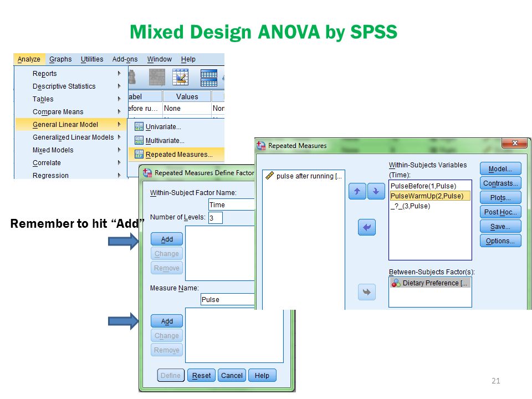Click the Univariate GLM icon
The image size is (532, 399).
[139, 126]
